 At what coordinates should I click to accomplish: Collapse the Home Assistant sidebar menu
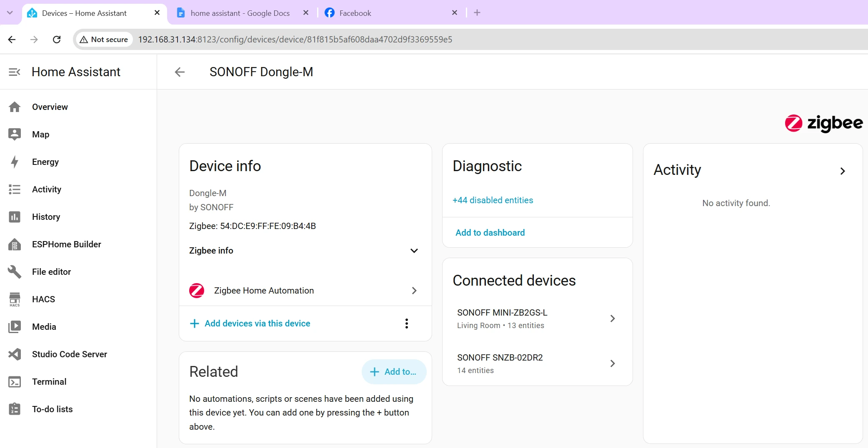coord(15,72)
